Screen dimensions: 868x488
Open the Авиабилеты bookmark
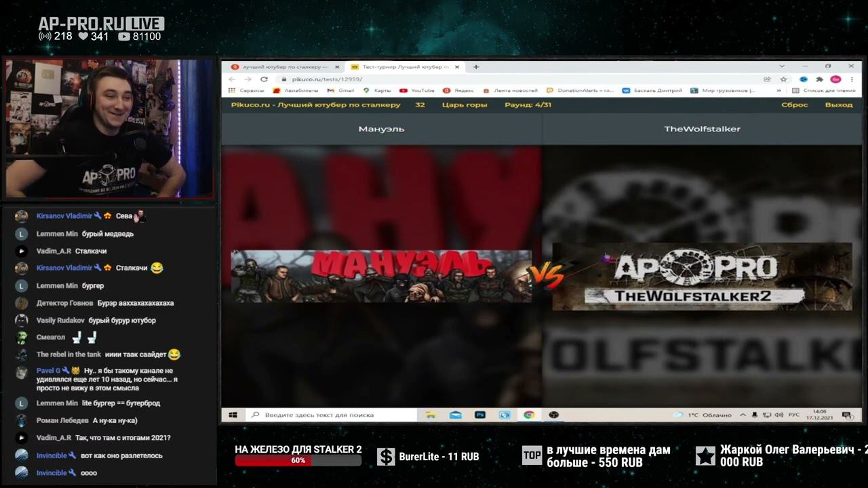[x=296, y=90]
